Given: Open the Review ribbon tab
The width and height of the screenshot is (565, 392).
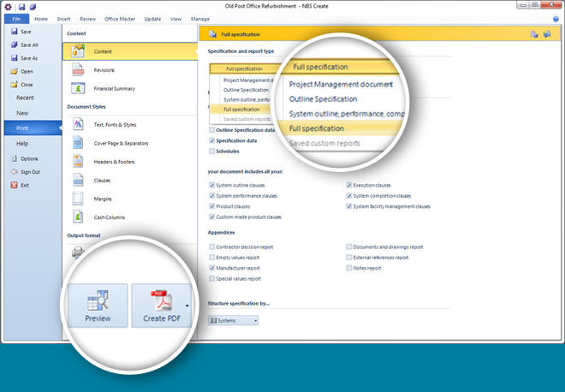Looking at the screenshot, I should 87,18.
